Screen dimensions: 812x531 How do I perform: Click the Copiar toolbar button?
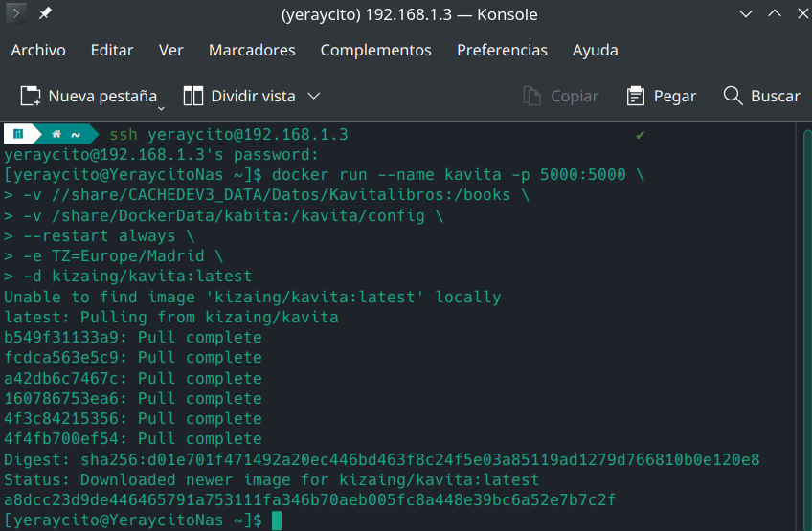click(560, 96)
